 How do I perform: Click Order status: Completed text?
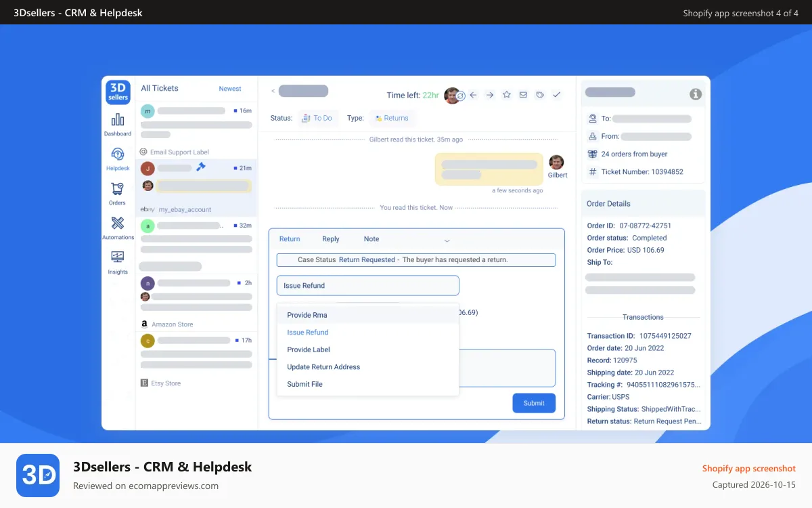click(627, 238)
